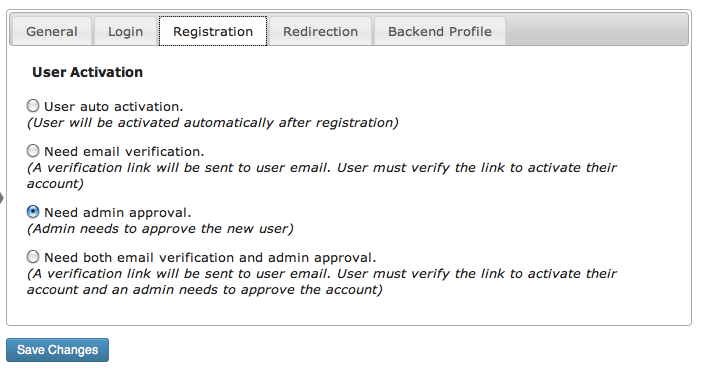Select the Registration tab
Viewport: 701px width, 374px height.
[213, 31]
